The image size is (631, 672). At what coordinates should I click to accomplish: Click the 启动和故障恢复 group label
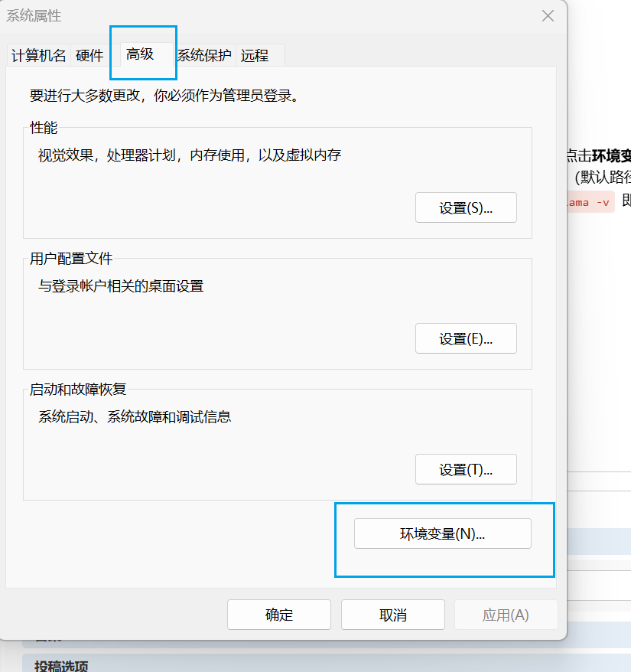[78, 389]
